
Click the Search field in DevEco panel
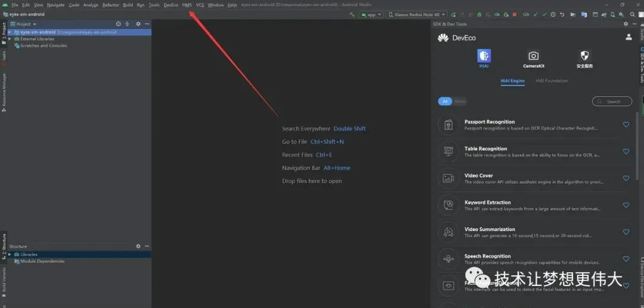pos(612,101)
